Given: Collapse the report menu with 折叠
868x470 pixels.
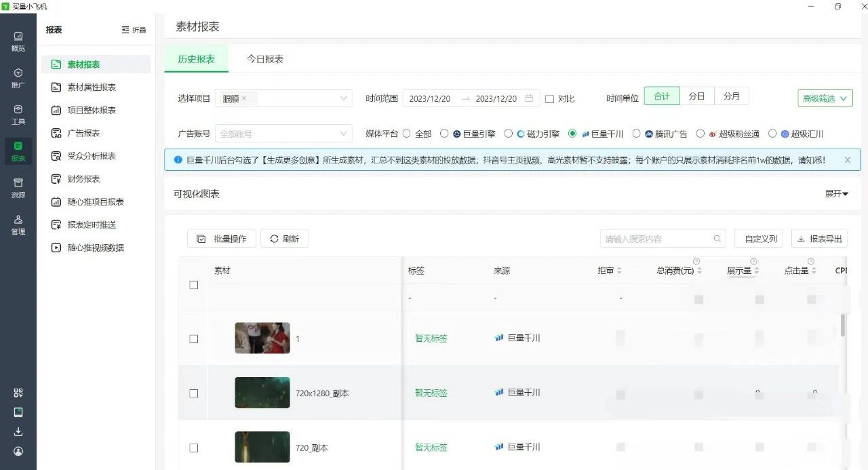Looking at the screenshot, I should point(134,30).
